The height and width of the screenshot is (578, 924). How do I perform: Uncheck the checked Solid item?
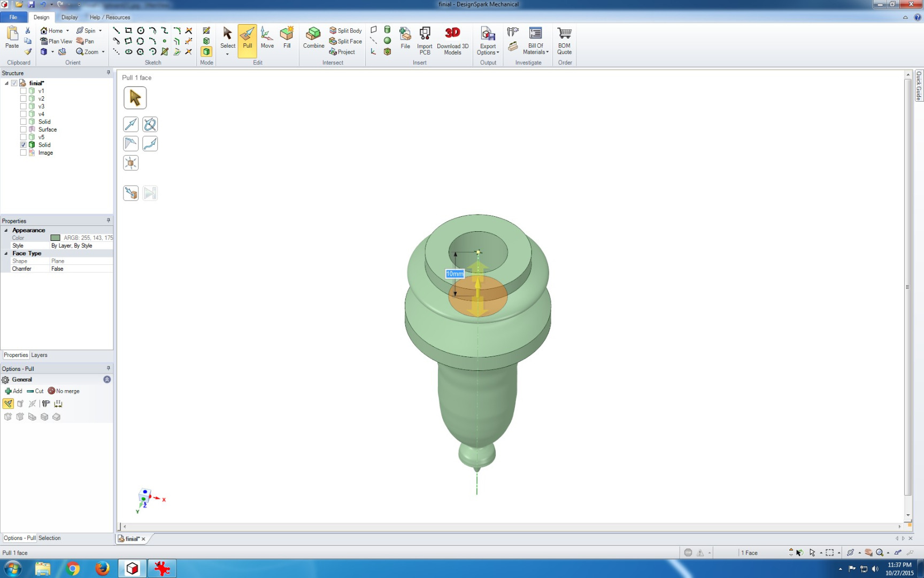click(x=23, y=145)
